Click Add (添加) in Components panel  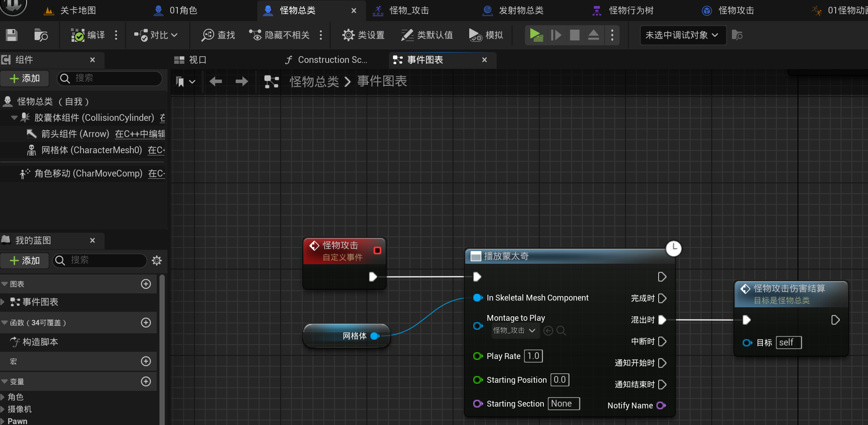click(25, 79)
